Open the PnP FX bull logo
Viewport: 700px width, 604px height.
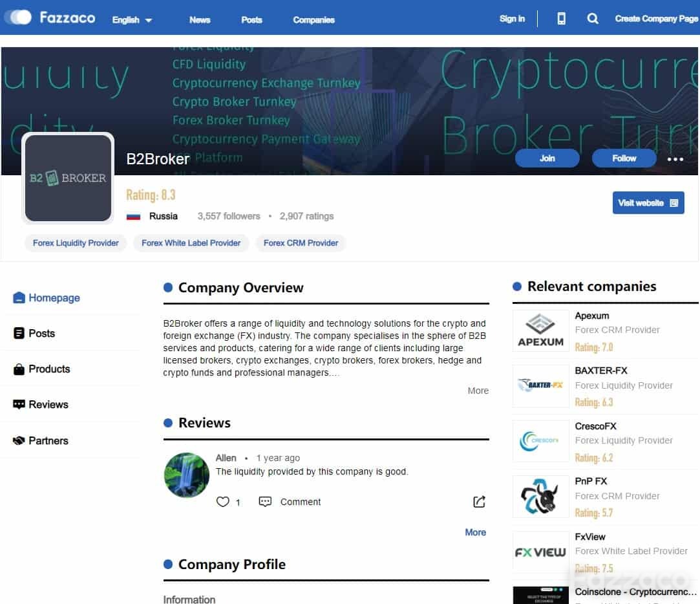[x=540, y=497]
